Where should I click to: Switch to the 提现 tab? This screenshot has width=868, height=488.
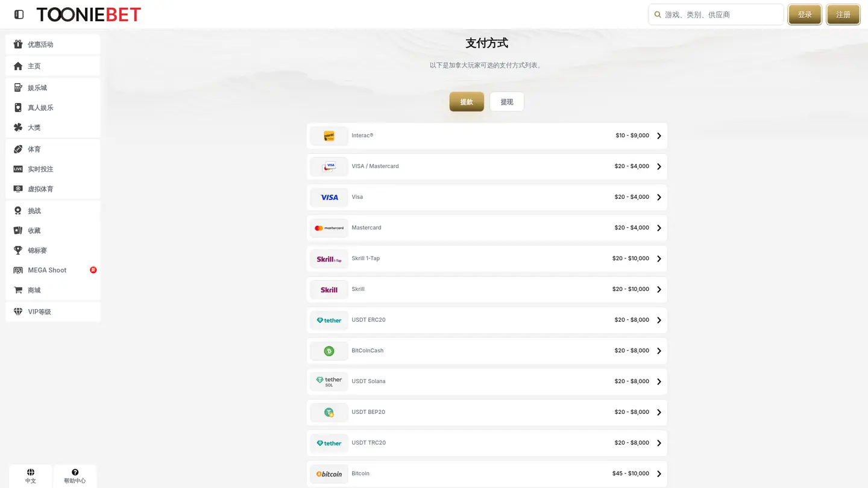pos(507,102)
